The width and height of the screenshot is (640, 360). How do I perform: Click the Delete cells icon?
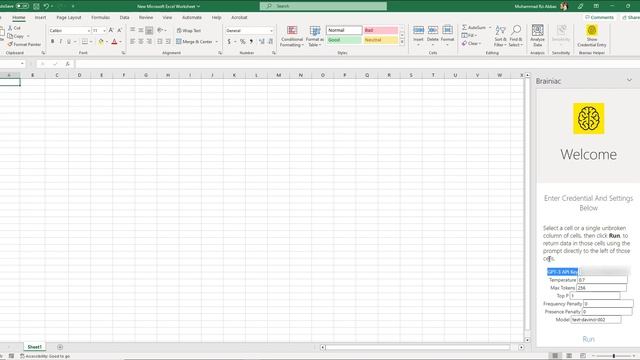(433, 30)
